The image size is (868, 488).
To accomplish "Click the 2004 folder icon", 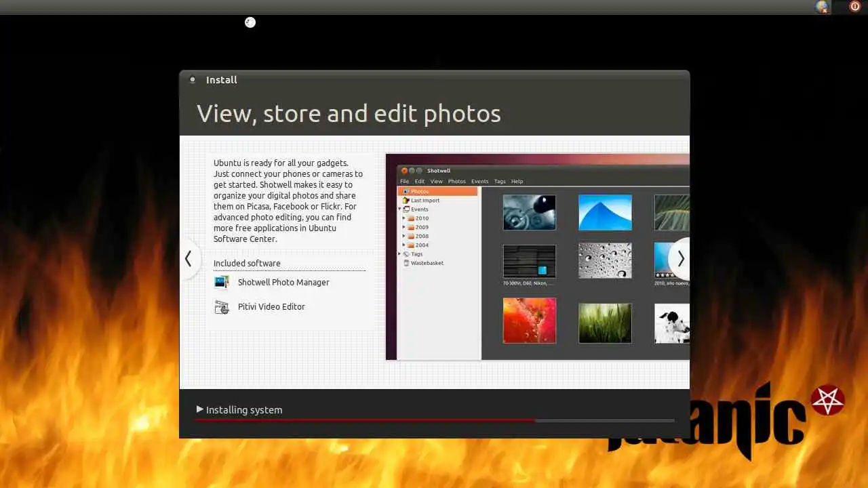I will 411,245.
